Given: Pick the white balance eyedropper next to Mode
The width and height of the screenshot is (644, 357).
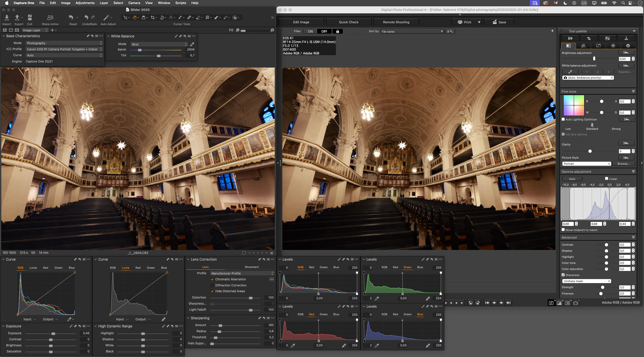Looking at the screenshot, I should (192, 44).
